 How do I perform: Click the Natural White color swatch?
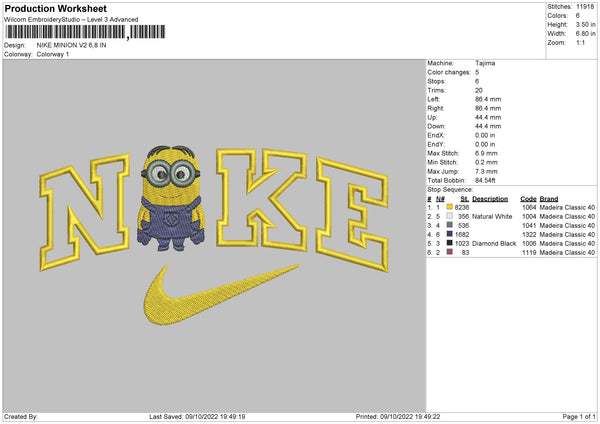pos(449,216)
